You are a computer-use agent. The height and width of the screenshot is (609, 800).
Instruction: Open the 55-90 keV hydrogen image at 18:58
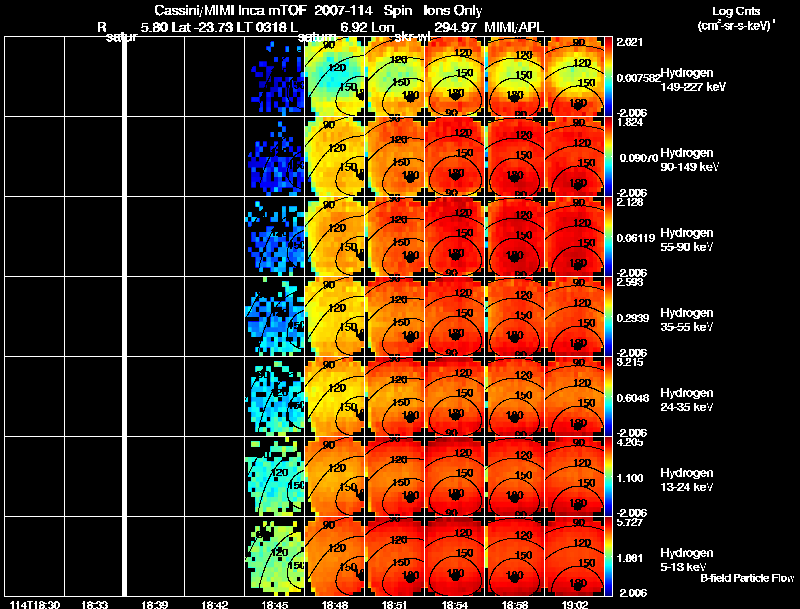pyautogui.click(x=515, y=237)
